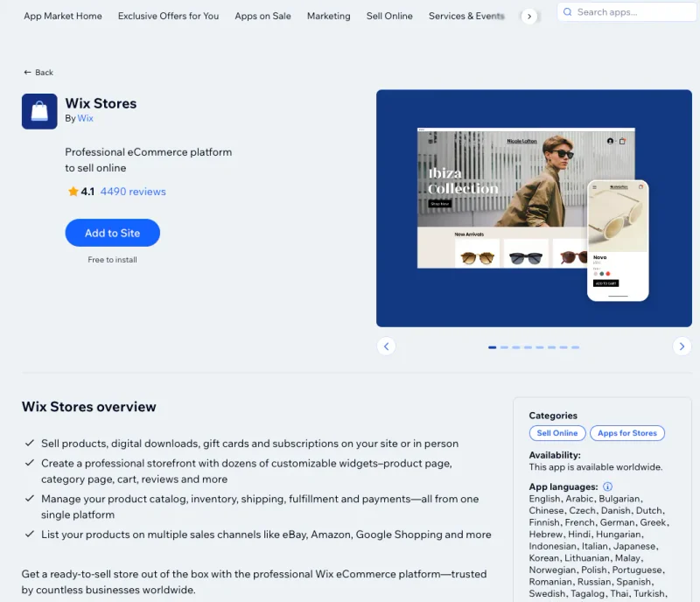Viewport: 700px width, 602px height.
Task: Click the 'Availability:' label
Action: point(555,455)
